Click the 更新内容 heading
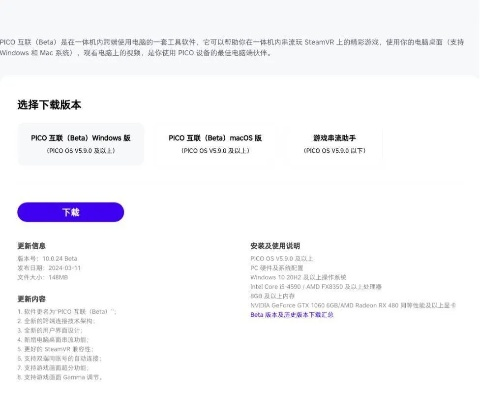 pos(32,299)
